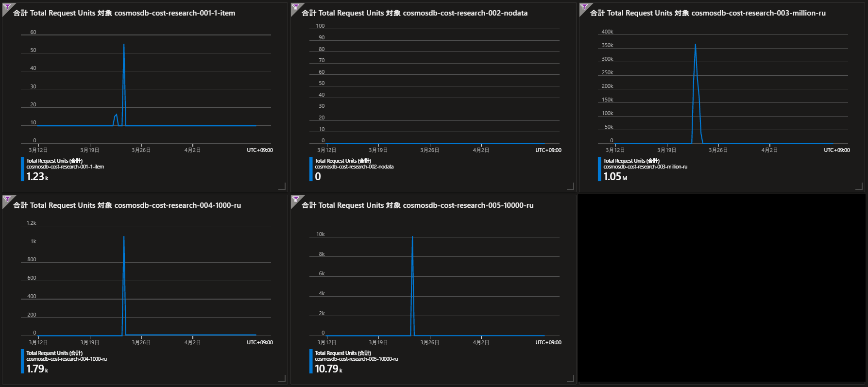Click the spike peak in 005-10000-ru chart
Viewport: 868px width, 387px height.
point(412,237)
